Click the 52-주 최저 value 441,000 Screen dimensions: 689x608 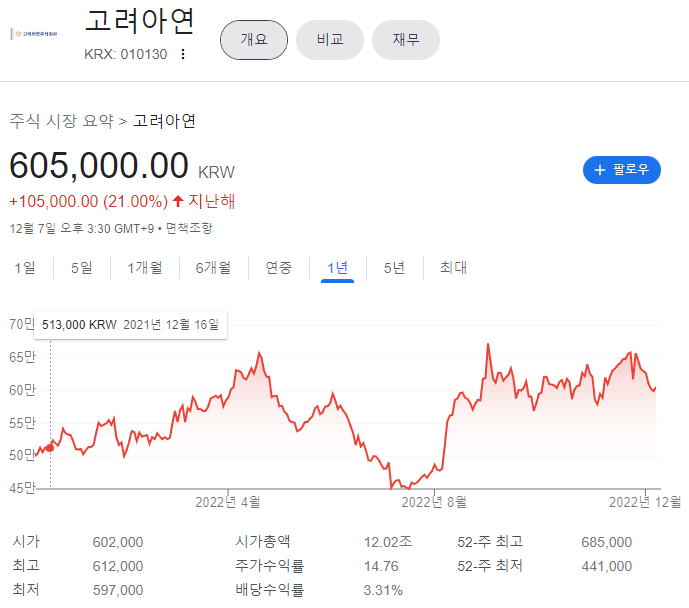pos(607,566)
